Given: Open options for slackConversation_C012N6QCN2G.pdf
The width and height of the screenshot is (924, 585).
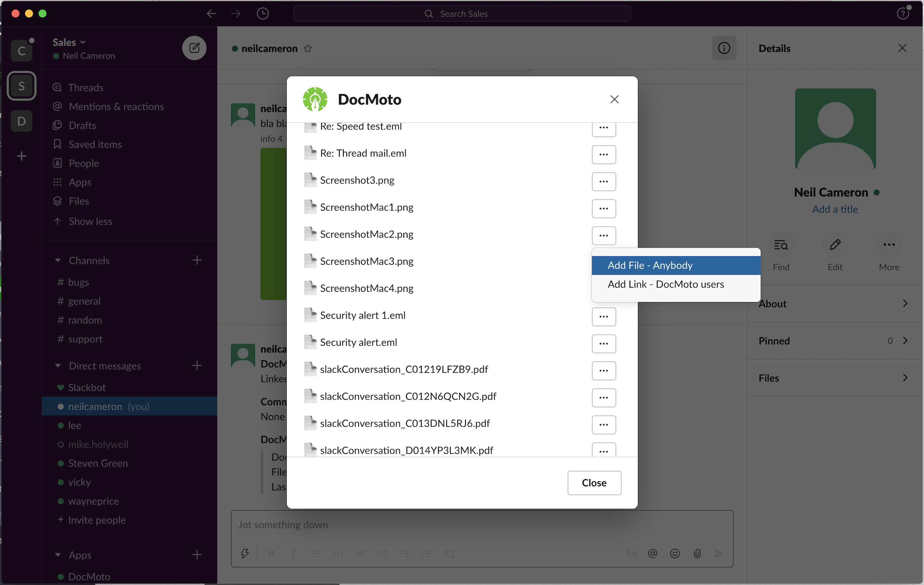Looking at the screenshot, I should (604, 398).
